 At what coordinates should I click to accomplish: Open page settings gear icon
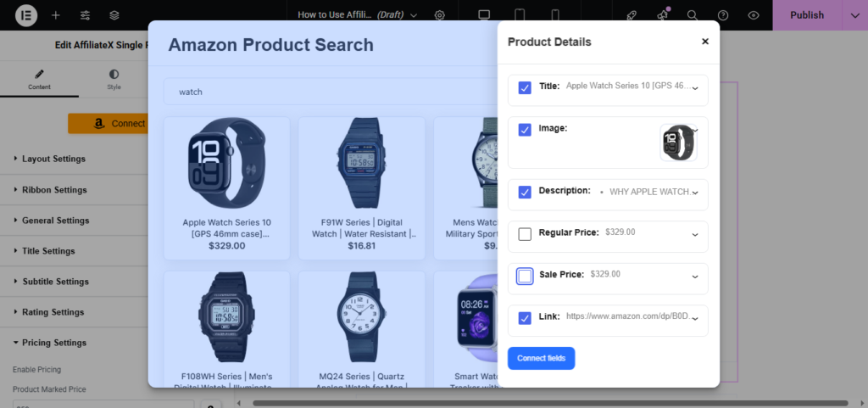pos(439,15)
